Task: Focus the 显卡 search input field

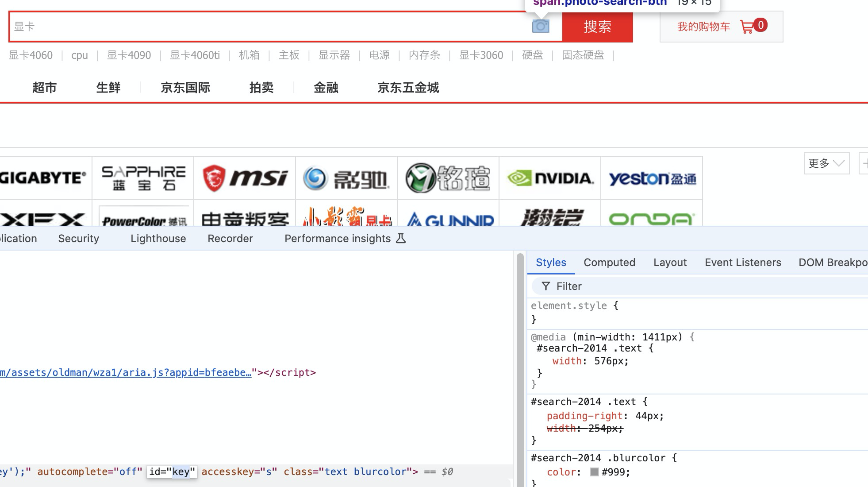Action: [x=265, y=27]
